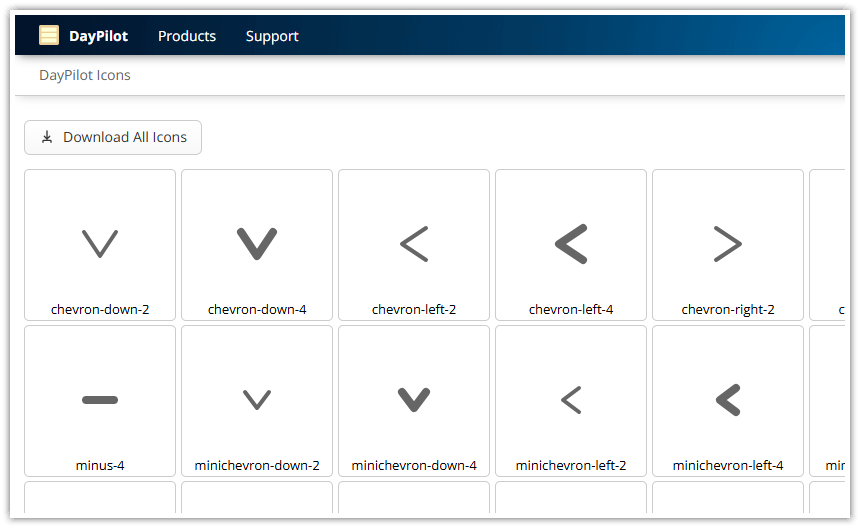
Task: Click the DayPilot logo icon
Action: [49, 36]
